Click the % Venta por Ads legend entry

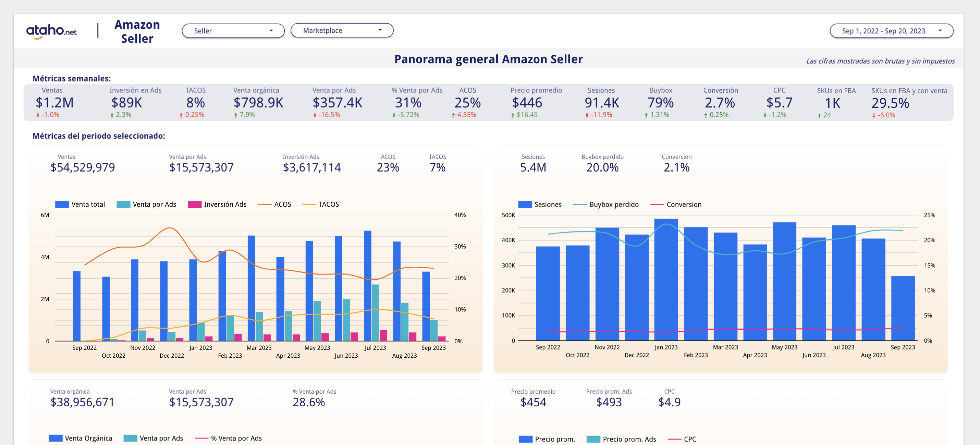click(x=228, y=438)
